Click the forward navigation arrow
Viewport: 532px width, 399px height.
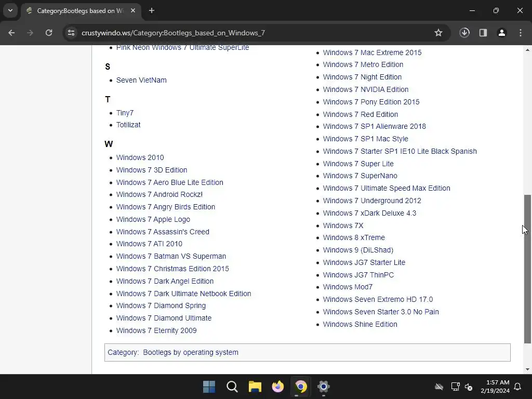point(30,33)
